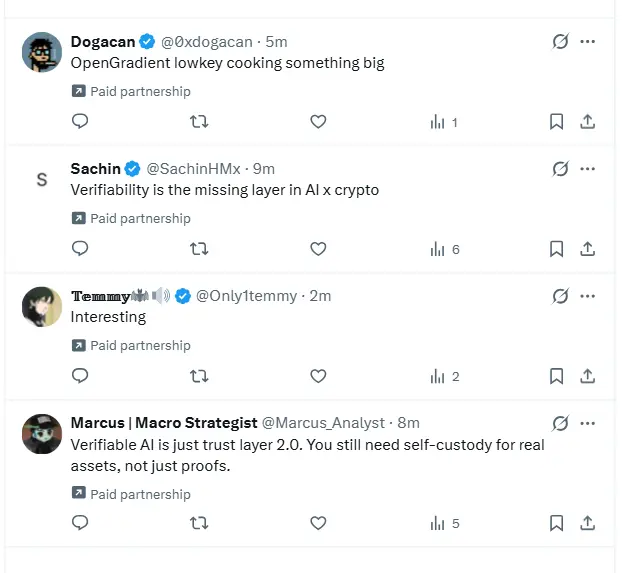Like Dogacan's OpenGradient tweet
Image resolution: width=632 pixels, height=573 pixels.
318,122
